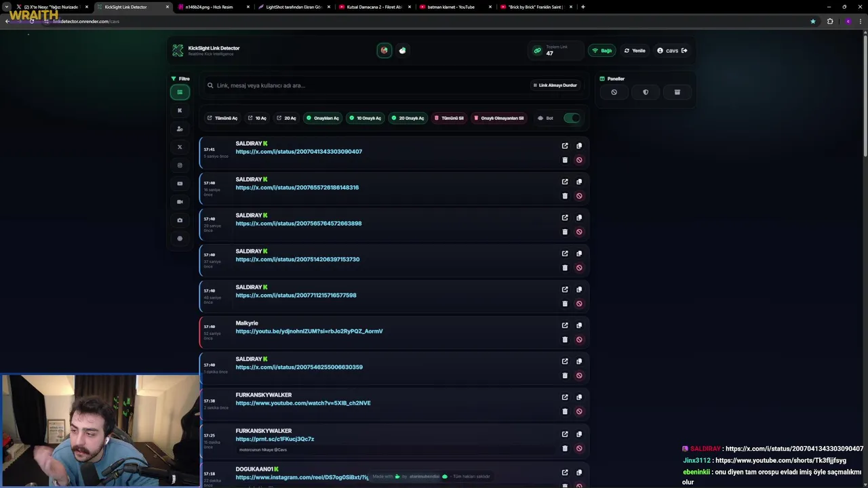
Task: Open the prnt.sc/c1FKucj3Qc7z link
Action: tap(275, 439)
